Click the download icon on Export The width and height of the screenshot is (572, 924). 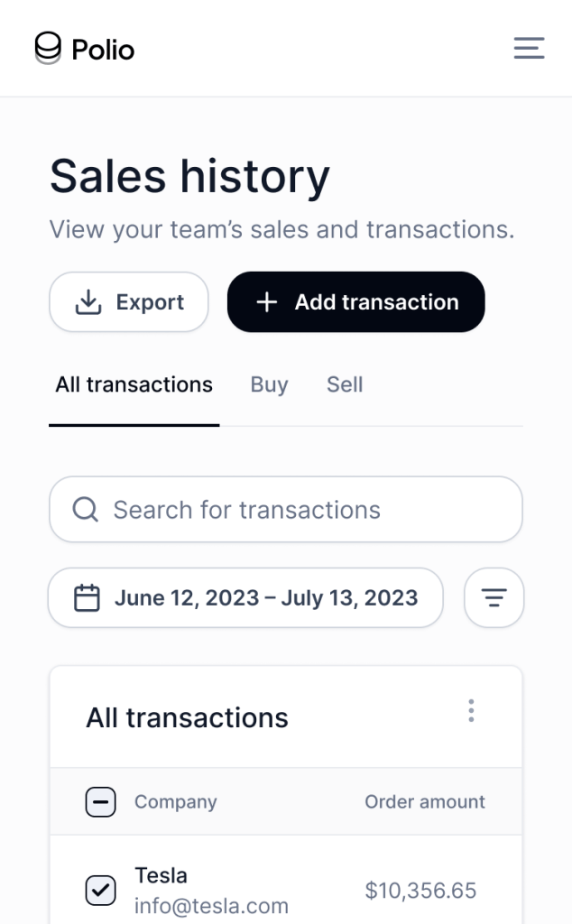(x=88, y=302)
